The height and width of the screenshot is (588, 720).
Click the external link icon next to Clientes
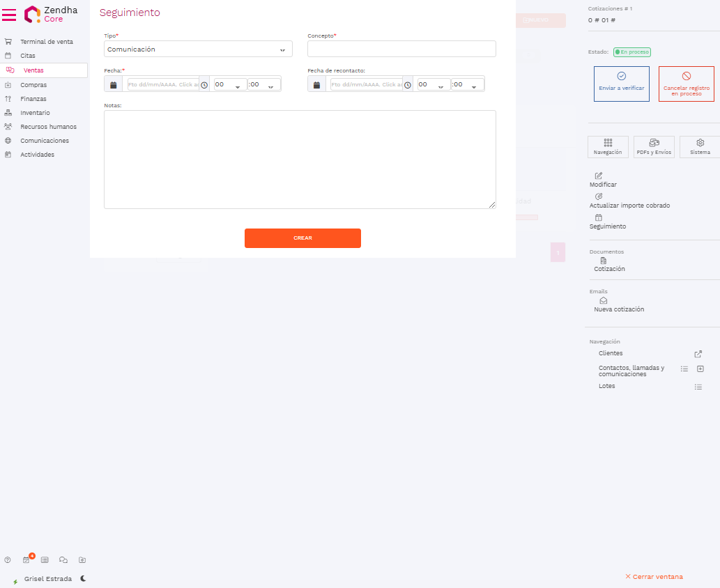tap(698, 354)
